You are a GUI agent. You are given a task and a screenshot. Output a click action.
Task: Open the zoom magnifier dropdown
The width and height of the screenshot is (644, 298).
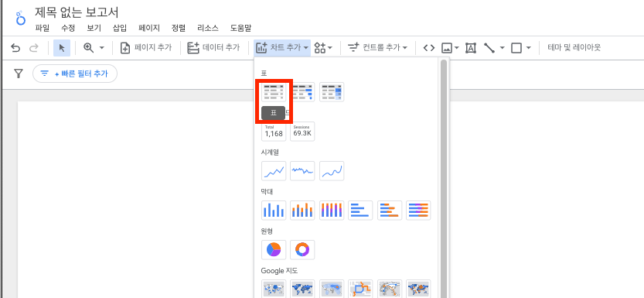click(94, 48)
